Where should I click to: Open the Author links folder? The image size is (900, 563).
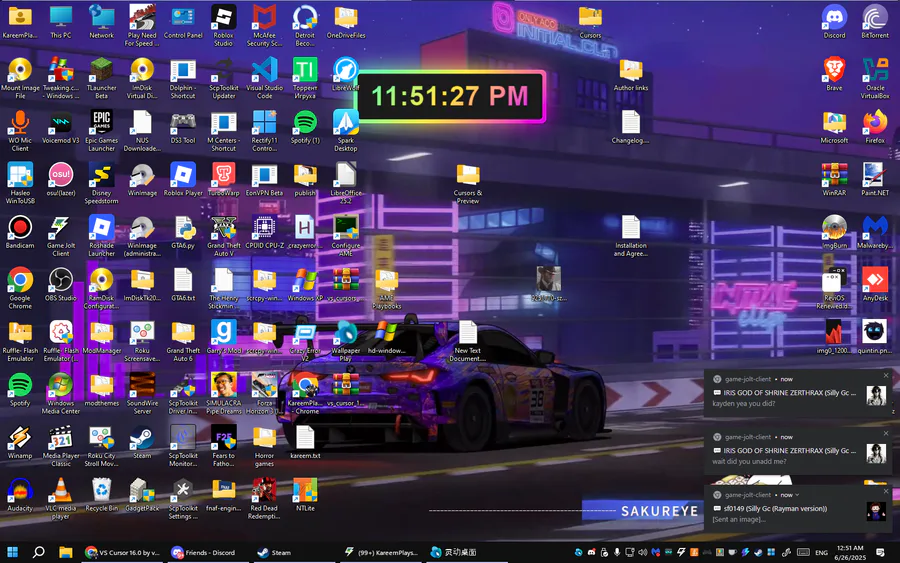click(x=630, y=74)
